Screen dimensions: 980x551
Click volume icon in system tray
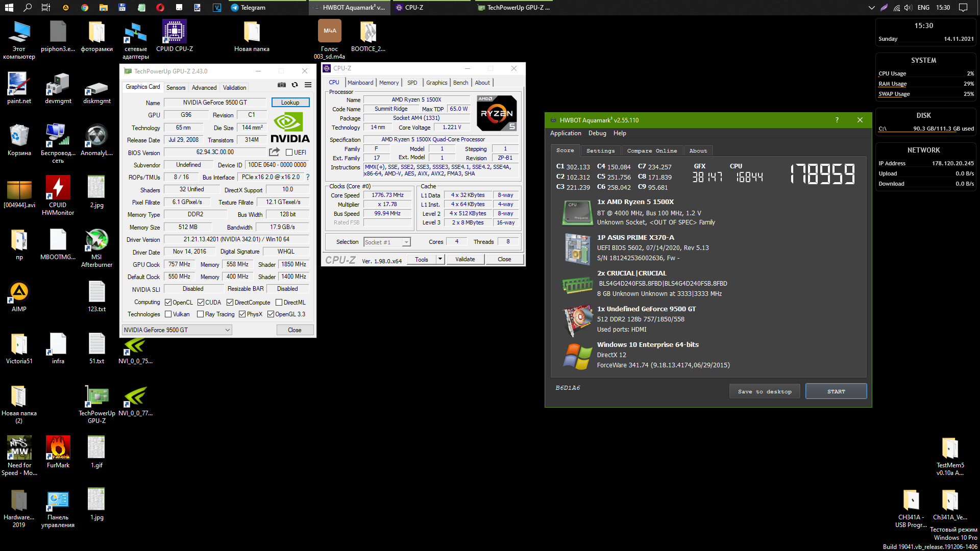coord(908,7)
